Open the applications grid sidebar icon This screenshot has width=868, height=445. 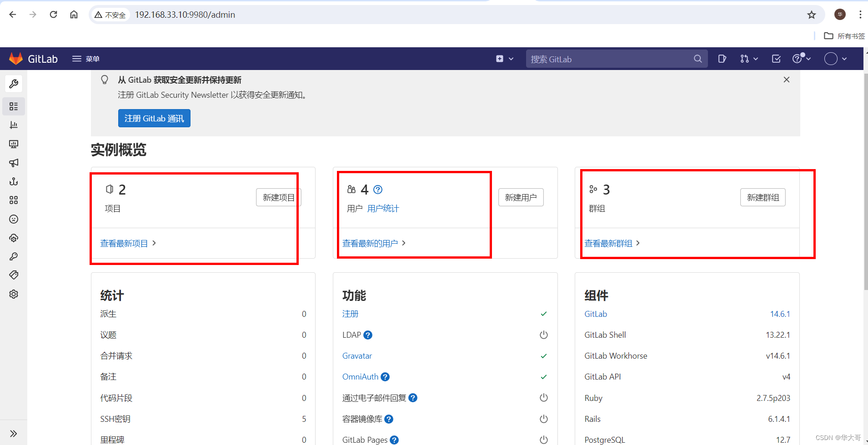(14, 200)
